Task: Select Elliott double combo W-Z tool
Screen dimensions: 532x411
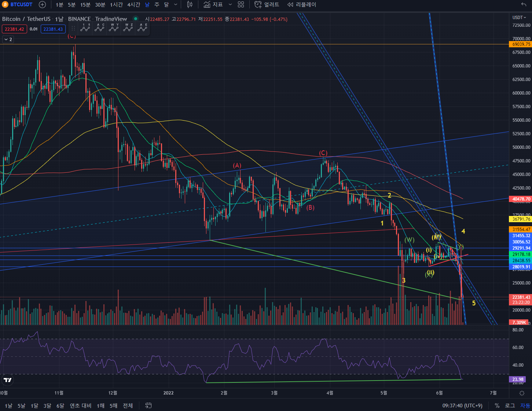Action: pos(128,27)
